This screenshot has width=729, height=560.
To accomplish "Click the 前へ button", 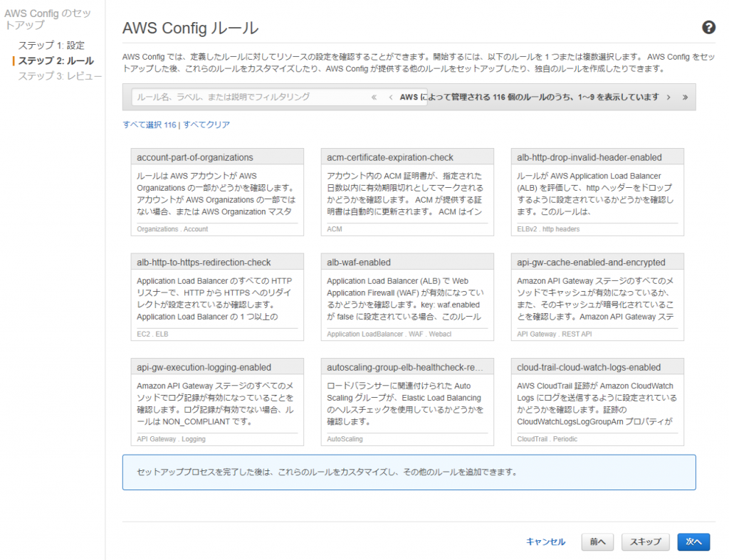I will coord(597,542).
